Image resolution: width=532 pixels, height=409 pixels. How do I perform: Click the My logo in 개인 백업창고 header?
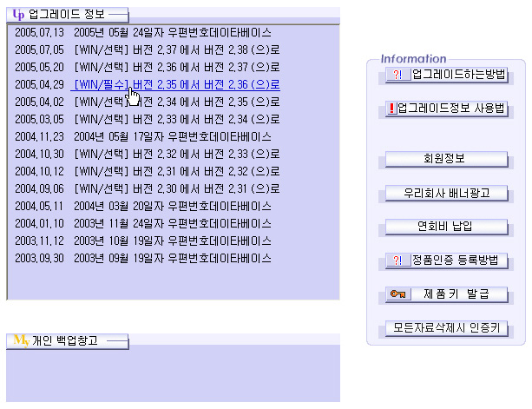[21, 340]
